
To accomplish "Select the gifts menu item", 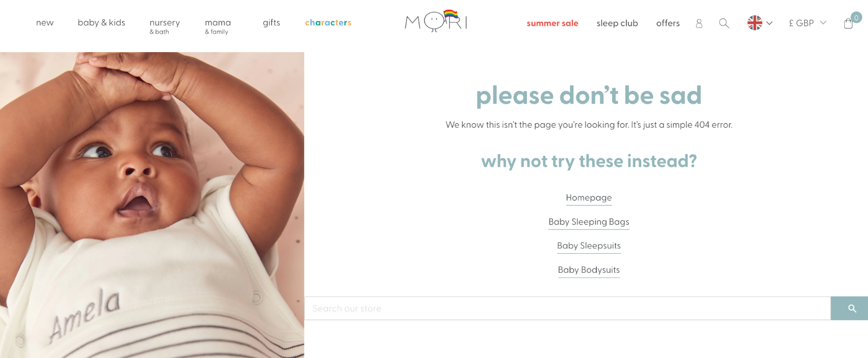I will (x=271, y=23).
